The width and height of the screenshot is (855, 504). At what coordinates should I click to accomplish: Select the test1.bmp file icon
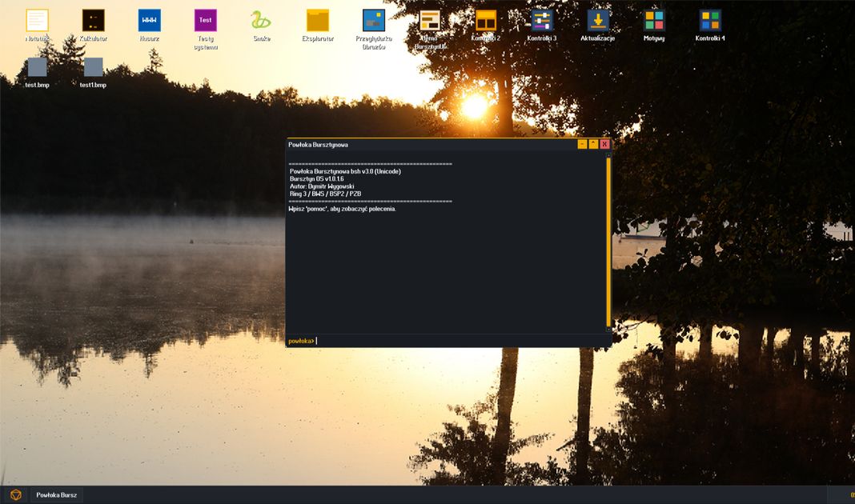pyautogui.click(x=93, y=67)
